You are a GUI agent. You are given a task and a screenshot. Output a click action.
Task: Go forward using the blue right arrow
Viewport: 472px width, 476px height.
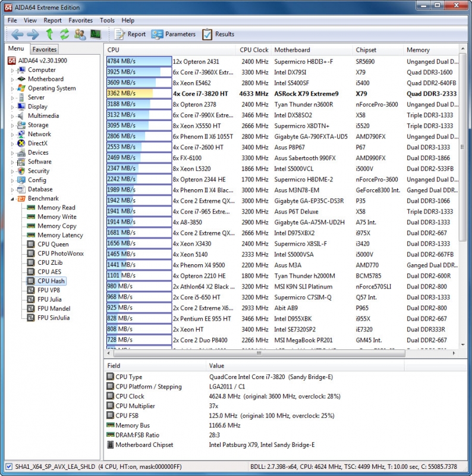pyautogui.click(x=33, y=35)
